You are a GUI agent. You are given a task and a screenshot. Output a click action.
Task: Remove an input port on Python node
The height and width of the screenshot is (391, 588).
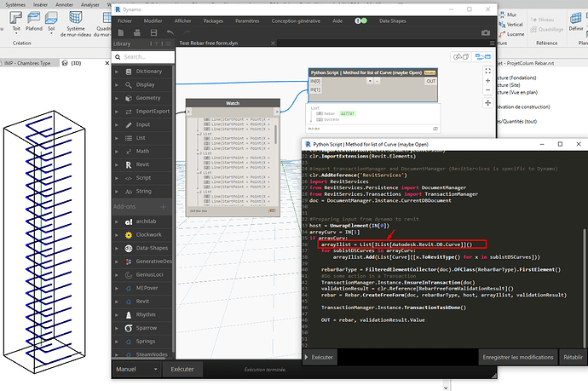[x=378, y=81]
